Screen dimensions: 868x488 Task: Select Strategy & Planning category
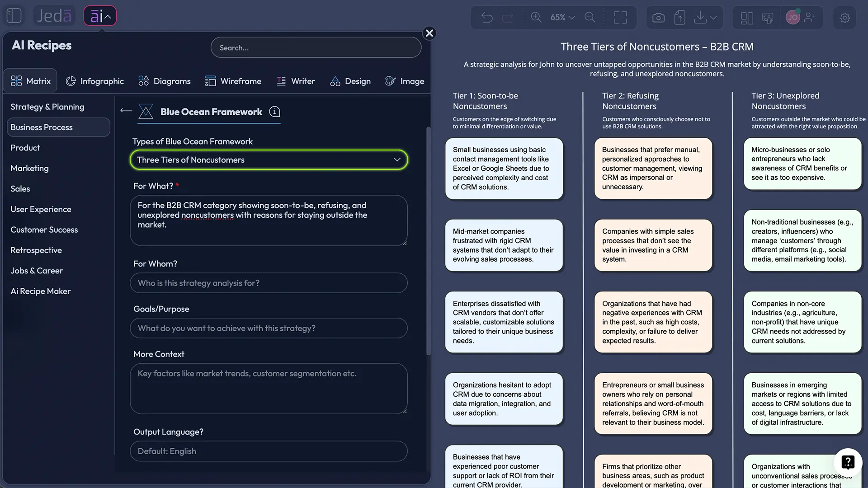(47, 107)
